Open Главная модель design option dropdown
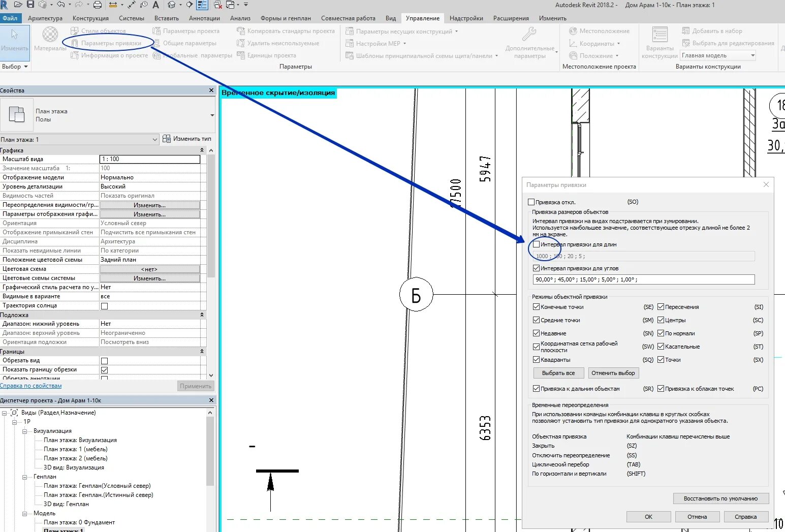785x532 pixels. pos(718,55)
